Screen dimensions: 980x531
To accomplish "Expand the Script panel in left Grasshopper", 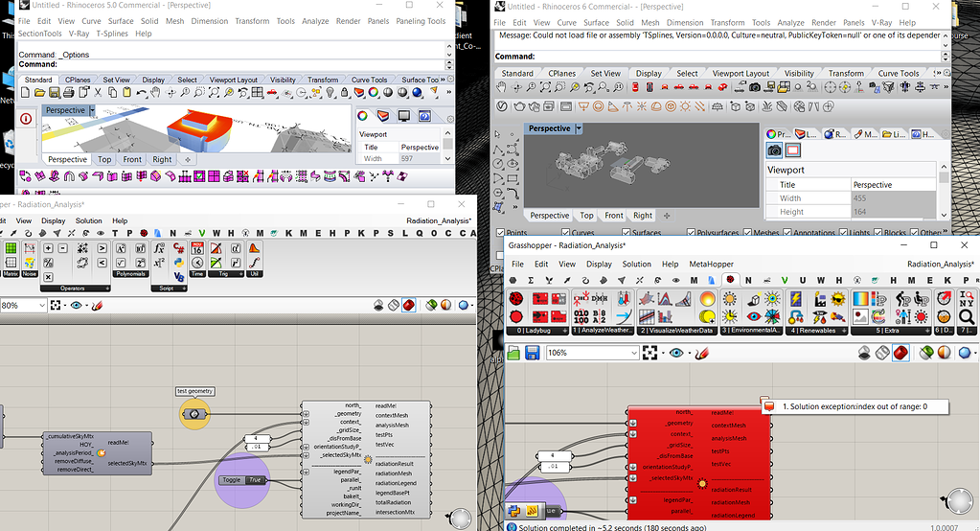I will tap(184, 289).
